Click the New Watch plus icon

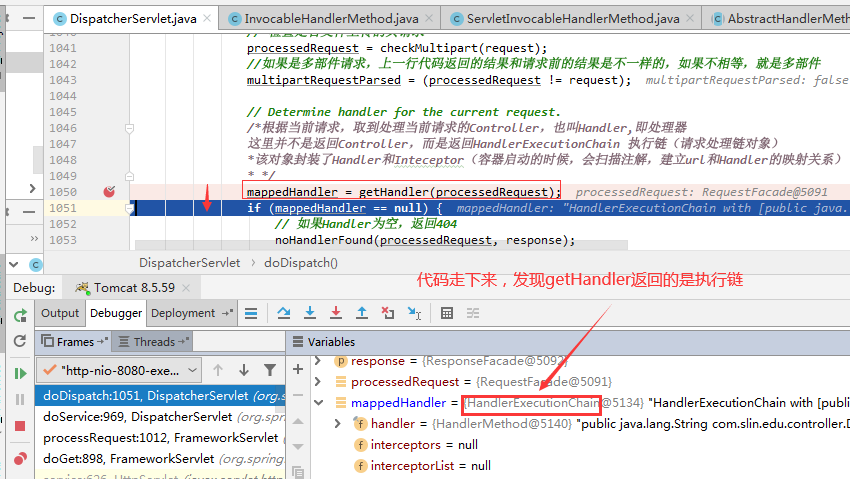coord(298,369)
